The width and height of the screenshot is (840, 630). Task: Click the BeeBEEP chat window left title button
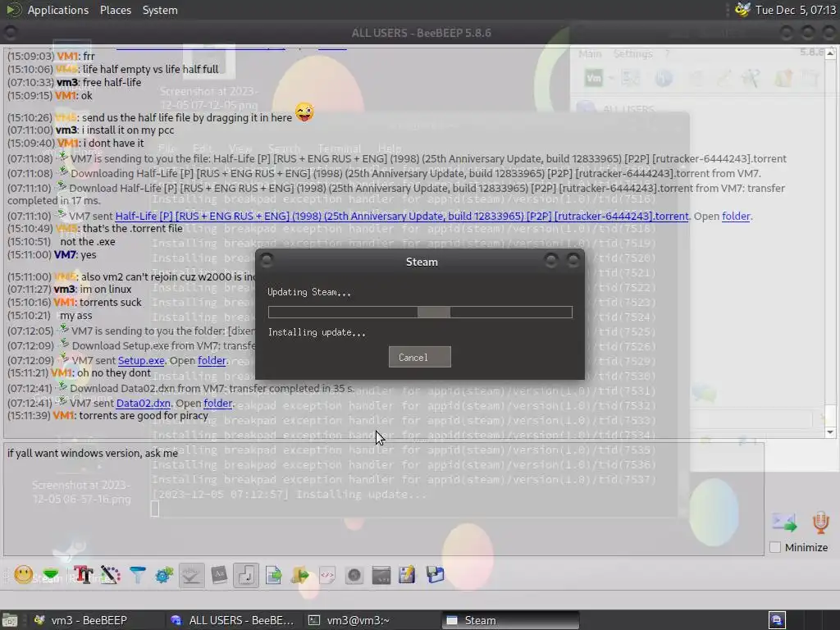click(10, 33)
